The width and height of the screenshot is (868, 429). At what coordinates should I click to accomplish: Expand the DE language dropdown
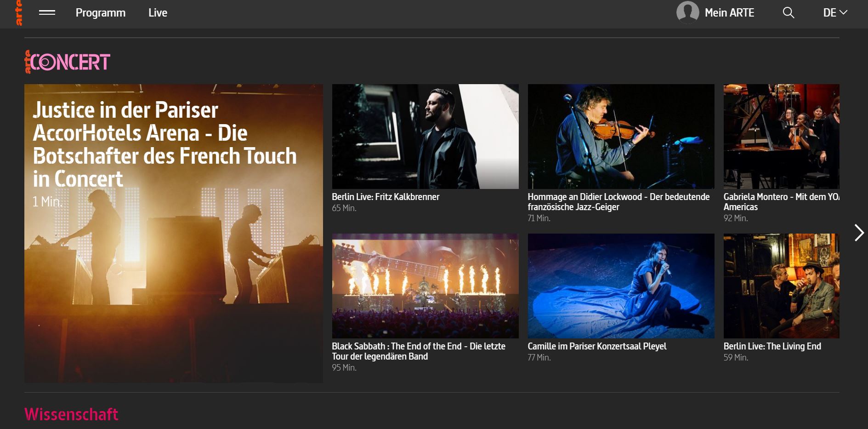click(834, 13)
